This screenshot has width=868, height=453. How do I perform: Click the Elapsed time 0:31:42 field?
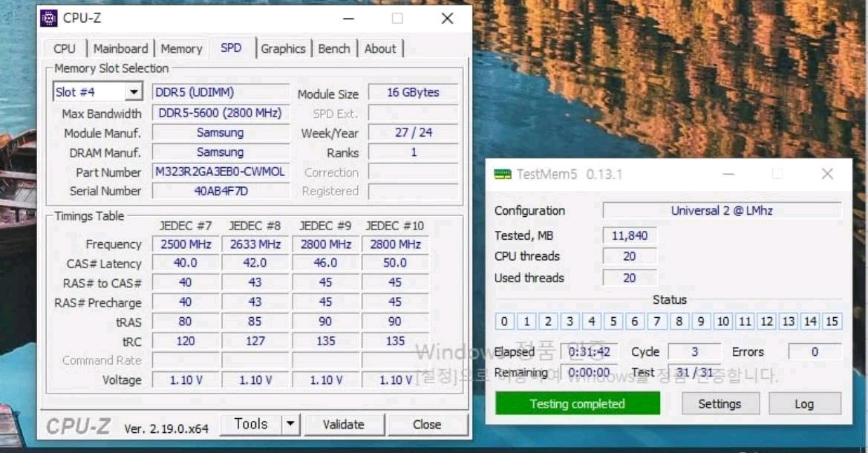(589, 352)
